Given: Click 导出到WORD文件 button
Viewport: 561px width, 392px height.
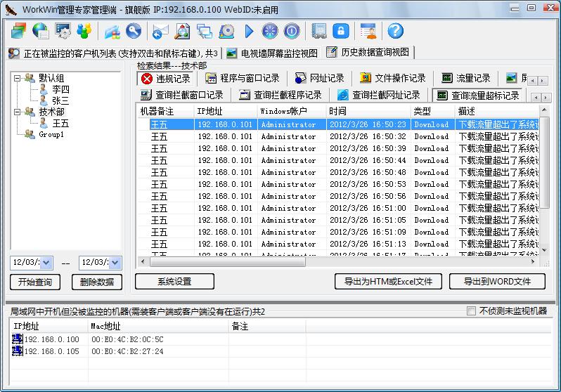Looking at the screenshot, I should coord(497,282).
